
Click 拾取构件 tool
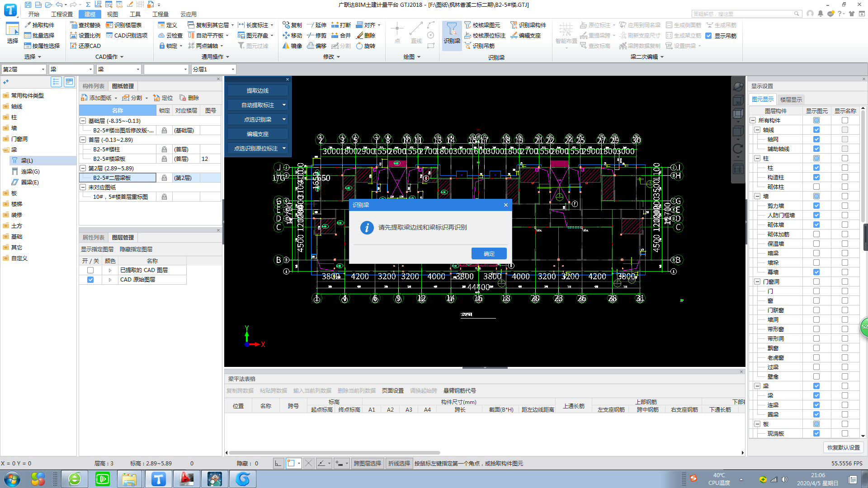click(39, 25)
